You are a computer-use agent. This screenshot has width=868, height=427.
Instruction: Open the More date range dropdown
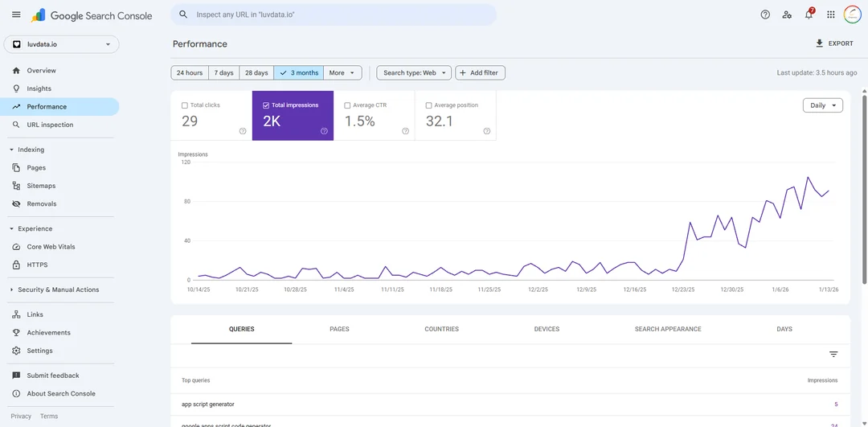(x=342, y=72)
